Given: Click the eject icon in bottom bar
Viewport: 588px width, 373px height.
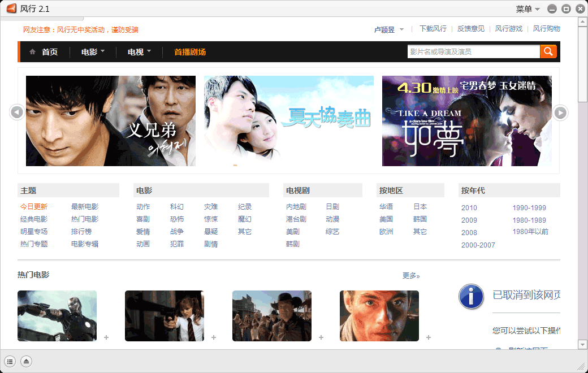Looking at the screenshot, I should (x=27, y=361).
